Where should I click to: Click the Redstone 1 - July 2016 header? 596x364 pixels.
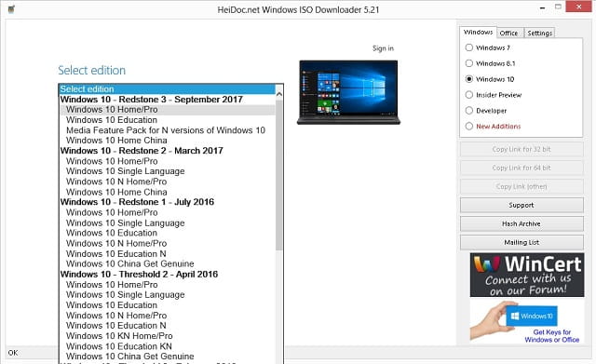[x=168, y=202]
